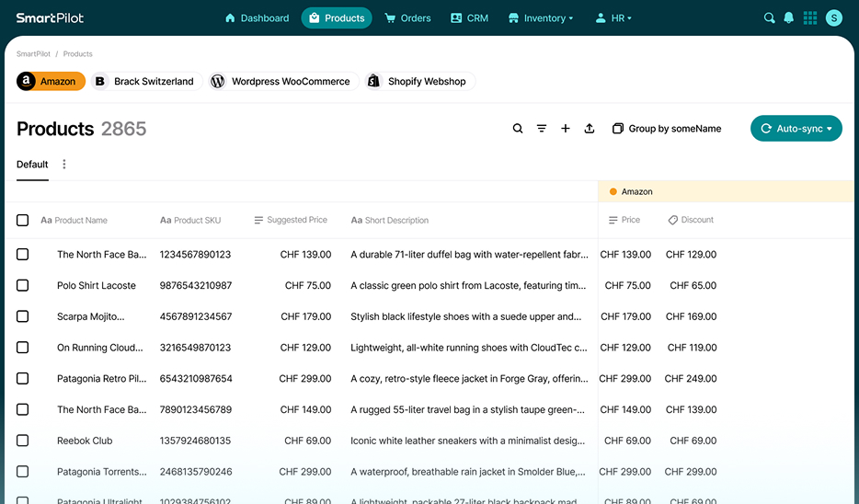Screen dimensions: 859x504
Task: Click Scarpa Mojito... product name
Action: (90, 316)
